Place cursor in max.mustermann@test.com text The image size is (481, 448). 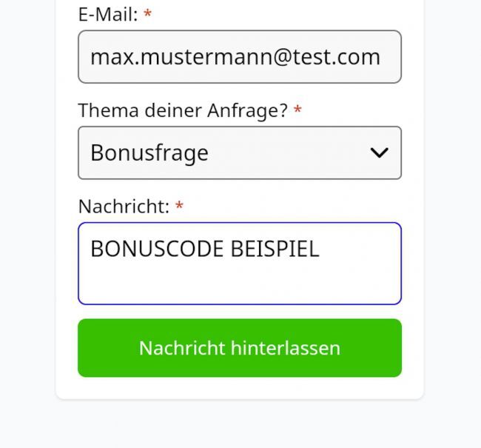235,57
